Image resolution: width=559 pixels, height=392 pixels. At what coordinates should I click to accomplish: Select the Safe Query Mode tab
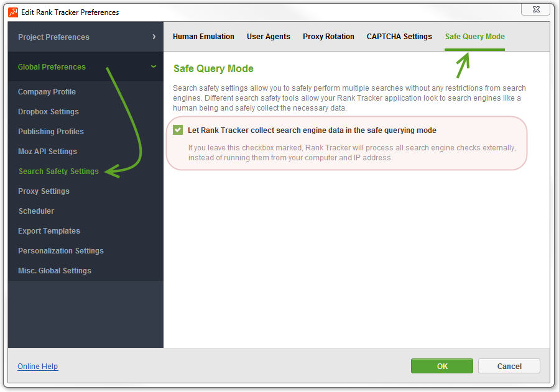(x=474, y=37)
